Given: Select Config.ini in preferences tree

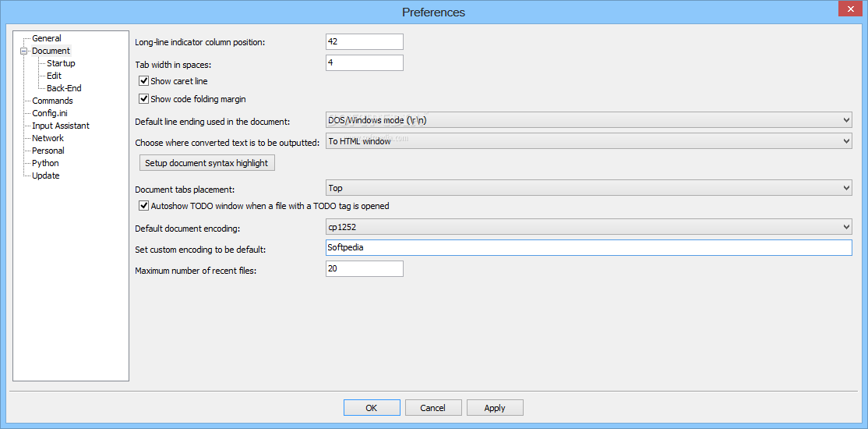Looking at the screenshot, I should [50, 113].
